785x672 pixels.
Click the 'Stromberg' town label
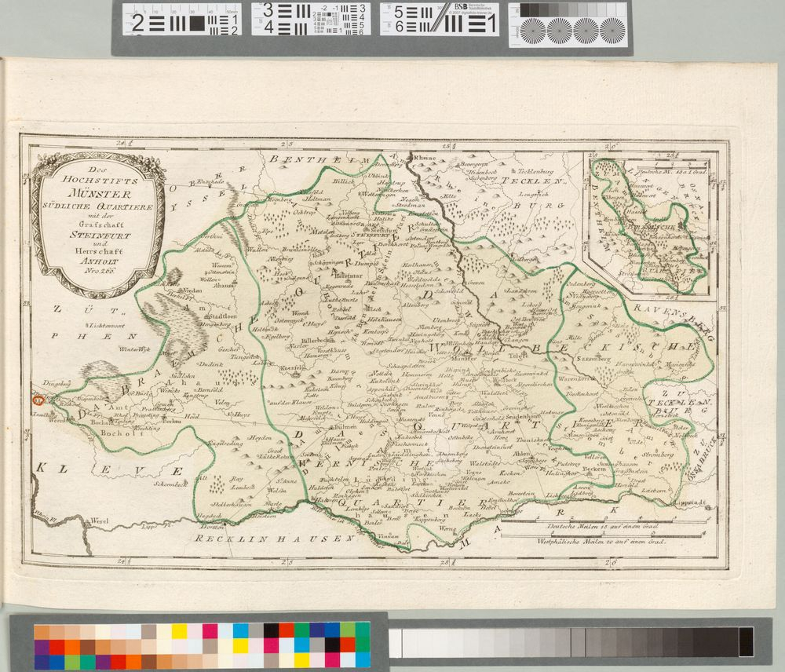click(x=659, y=455)
